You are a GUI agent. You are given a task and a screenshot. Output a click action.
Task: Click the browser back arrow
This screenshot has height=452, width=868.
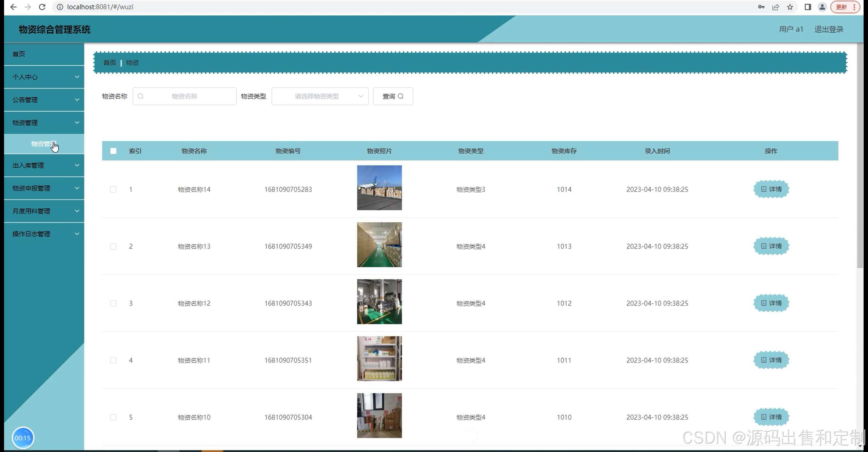coord(13,7)
